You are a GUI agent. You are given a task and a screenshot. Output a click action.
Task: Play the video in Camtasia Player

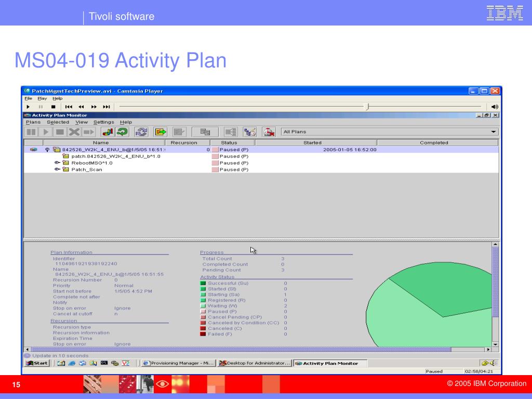[x=28, y=107]
